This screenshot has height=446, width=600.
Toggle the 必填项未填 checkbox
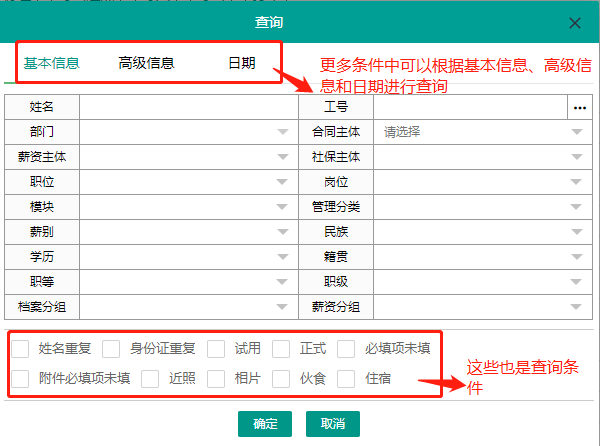tap(347, 349)
